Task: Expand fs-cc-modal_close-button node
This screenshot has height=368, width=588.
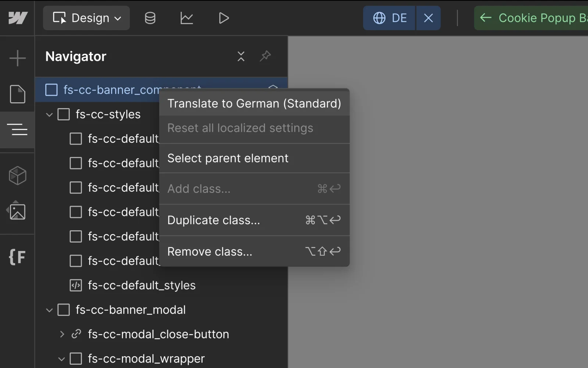Action: [62, 334]
